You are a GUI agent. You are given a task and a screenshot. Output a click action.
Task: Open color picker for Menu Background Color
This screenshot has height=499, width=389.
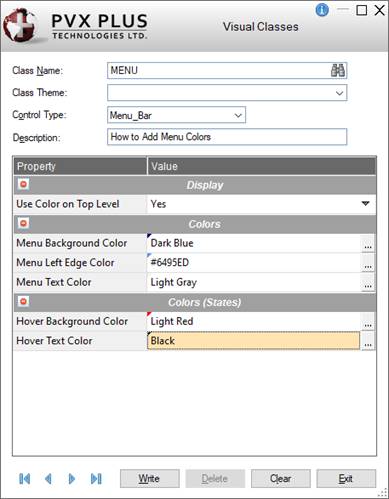368,243
